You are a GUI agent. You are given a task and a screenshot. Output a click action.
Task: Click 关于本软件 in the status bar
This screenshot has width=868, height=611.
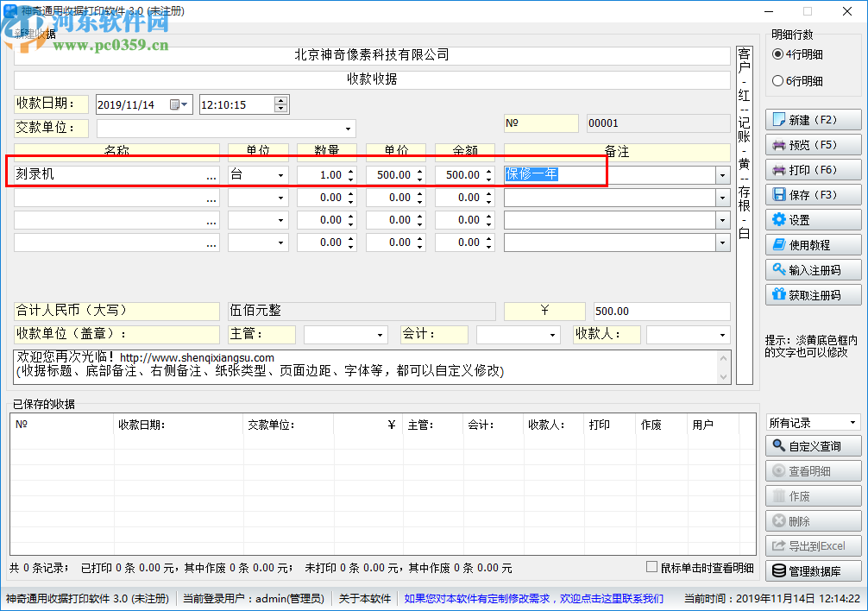coord(364,598)
